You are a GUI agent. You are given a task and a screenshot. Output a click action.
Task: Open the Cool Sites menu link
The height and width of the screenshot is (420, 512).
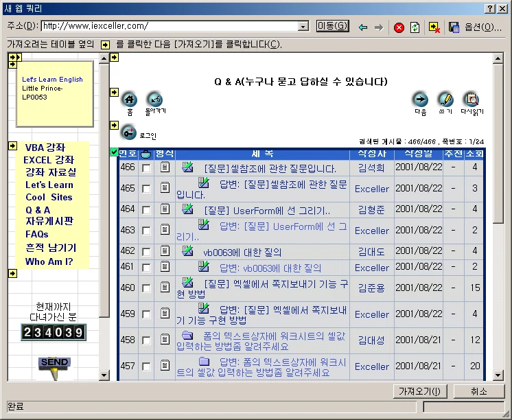pos(49,197)
